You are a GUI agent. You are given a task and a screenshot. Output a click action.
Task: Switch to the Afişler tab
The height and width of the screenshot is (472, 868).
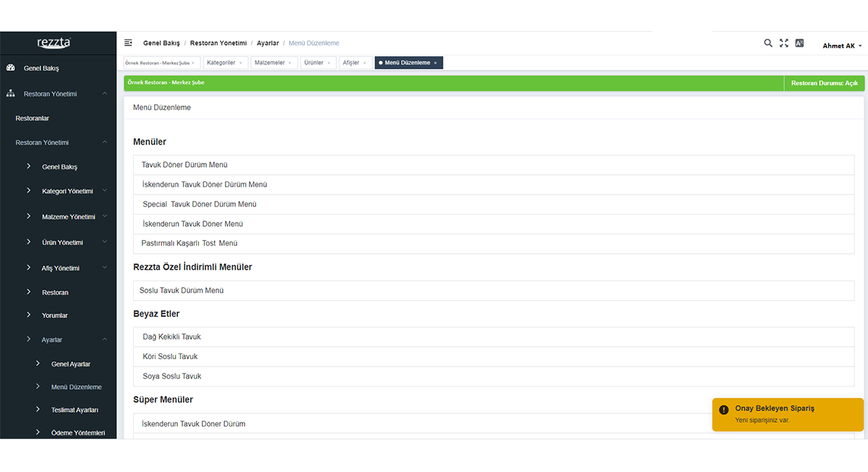tap(351, 63)
